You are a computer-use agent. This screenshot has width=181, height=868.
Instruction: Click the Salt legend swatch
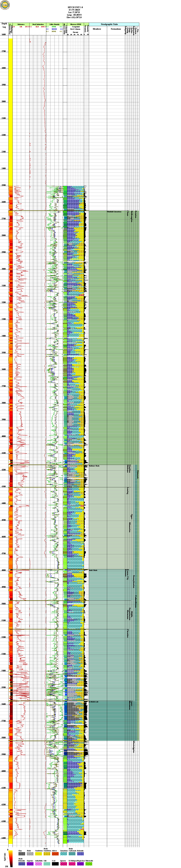click(47, 864)
